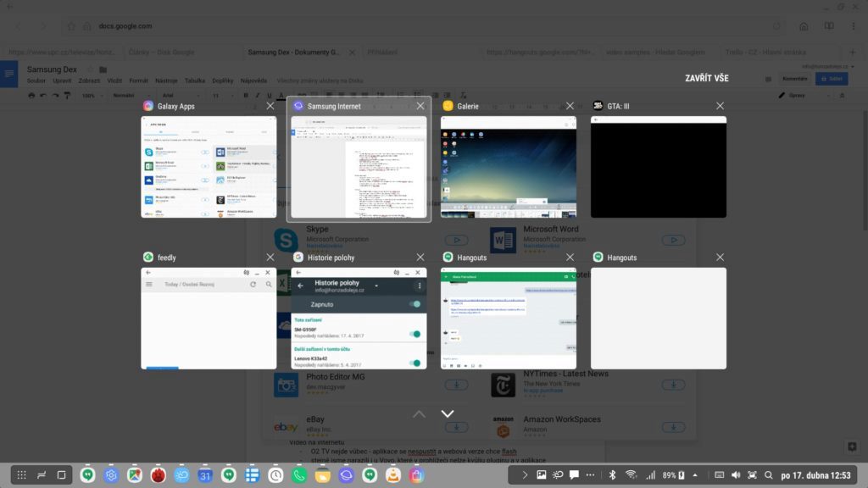Launch the green Phone app icon
This screenshot has width=868, height=488.
coord(299,475)
